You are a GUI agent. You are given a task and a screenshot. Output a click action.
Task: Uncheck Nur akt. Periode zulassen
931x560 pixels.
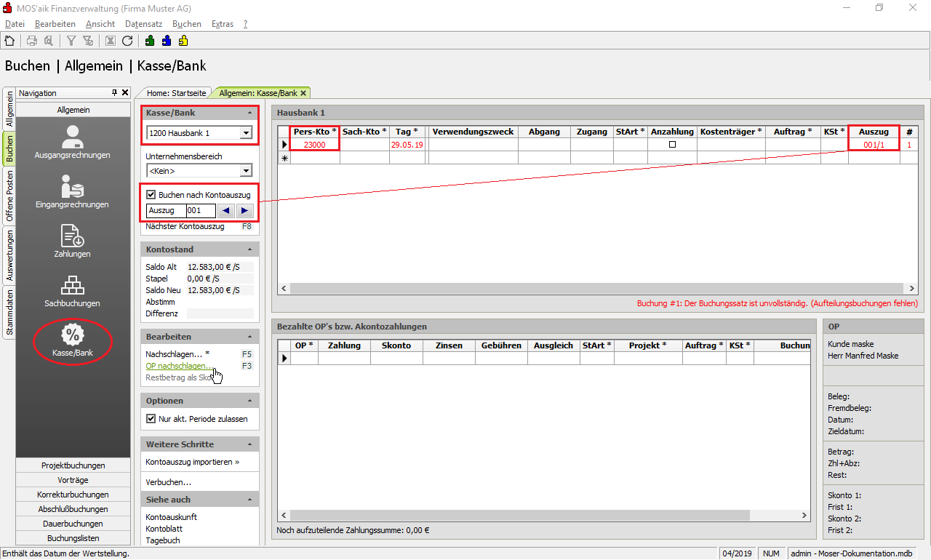[x=151, y=419]
